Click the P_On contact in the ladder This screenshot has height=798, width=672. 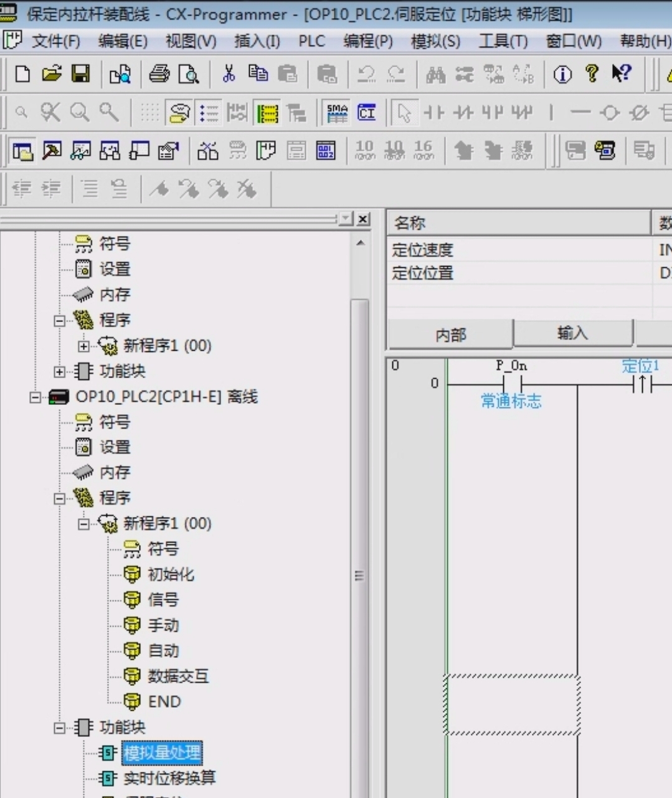512,384
